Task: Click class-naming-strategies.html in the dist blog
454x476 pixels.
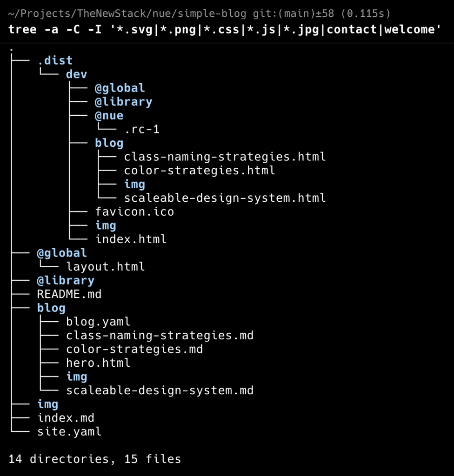Action: (x=225, y=157)
